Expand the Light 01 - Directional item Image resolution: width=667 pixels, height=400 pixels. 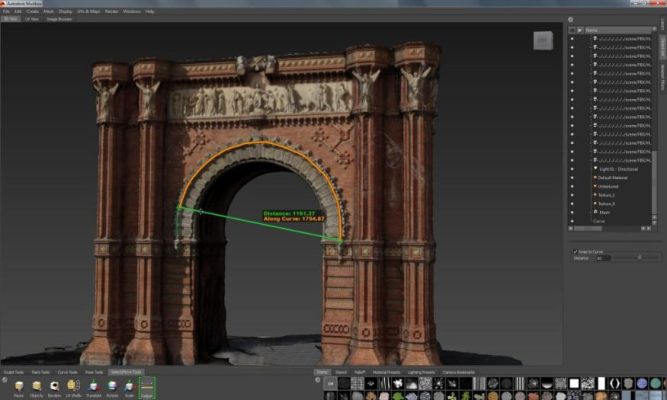594,167
